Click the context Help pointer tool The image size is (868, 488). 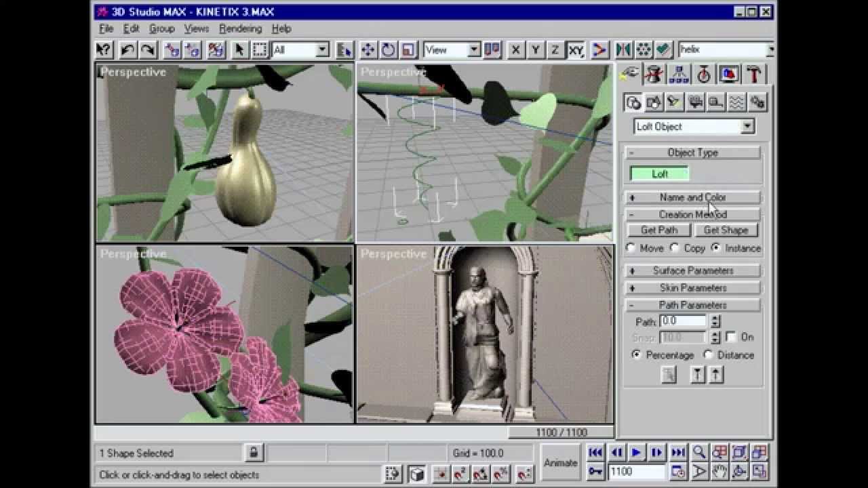104,49
